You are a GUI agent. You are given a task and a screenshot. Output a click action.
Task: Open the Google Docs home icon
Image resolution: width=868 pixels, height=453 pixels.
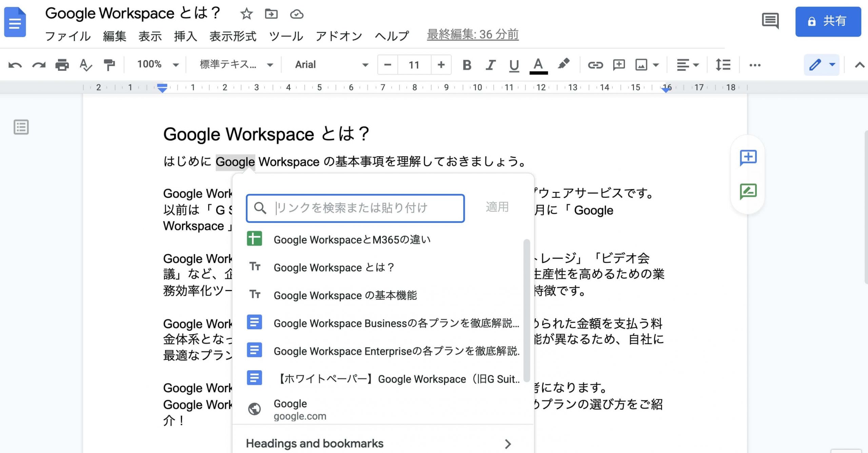(x=15, y=22)
